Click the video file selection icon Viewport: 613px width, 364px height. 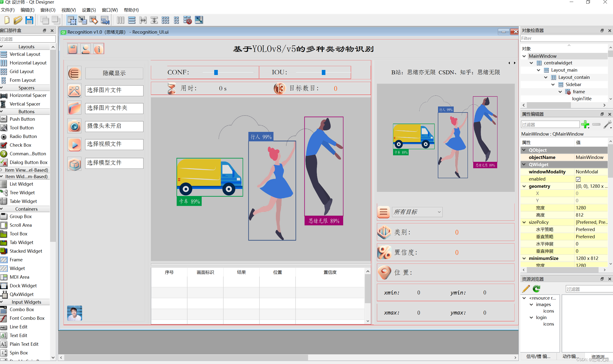pyautogui.click(x=74, y=144)
